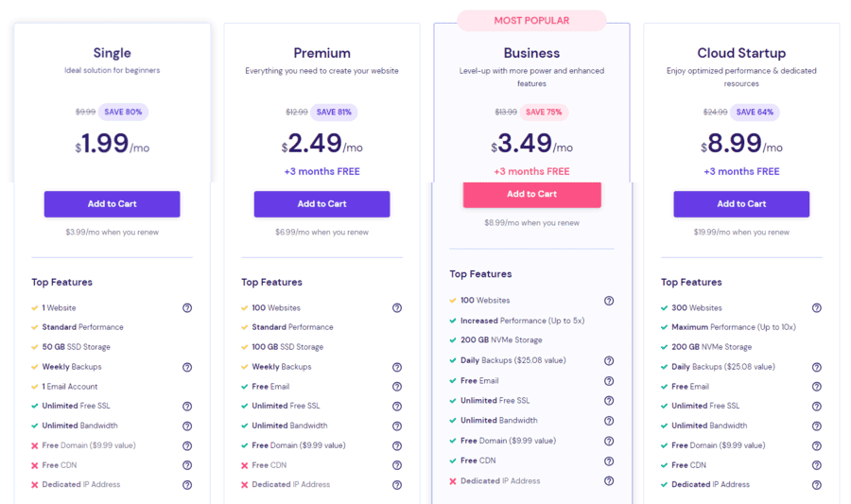Click Cloud Startup's +3 months FREE text

click(741, 171)
